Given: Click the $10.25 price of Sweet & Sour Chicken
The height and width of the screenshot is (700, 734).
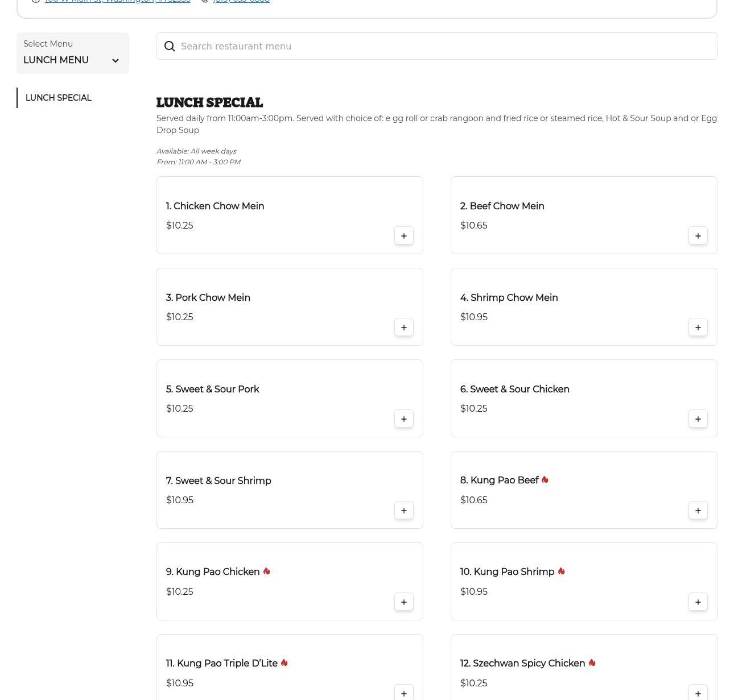Looking at the screenshot, I should click(x=474, y=409).
